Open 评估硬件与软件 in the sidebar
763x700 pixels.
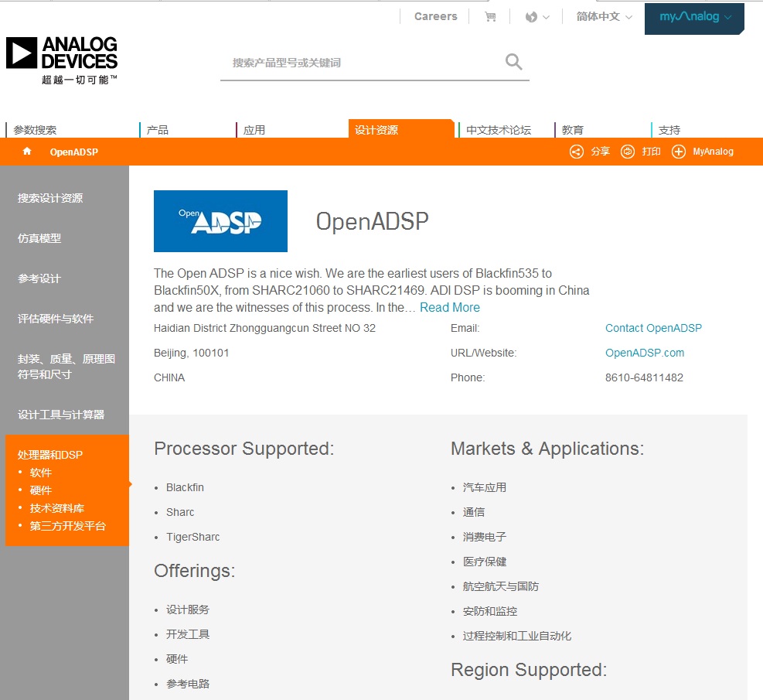click(56, 319)
